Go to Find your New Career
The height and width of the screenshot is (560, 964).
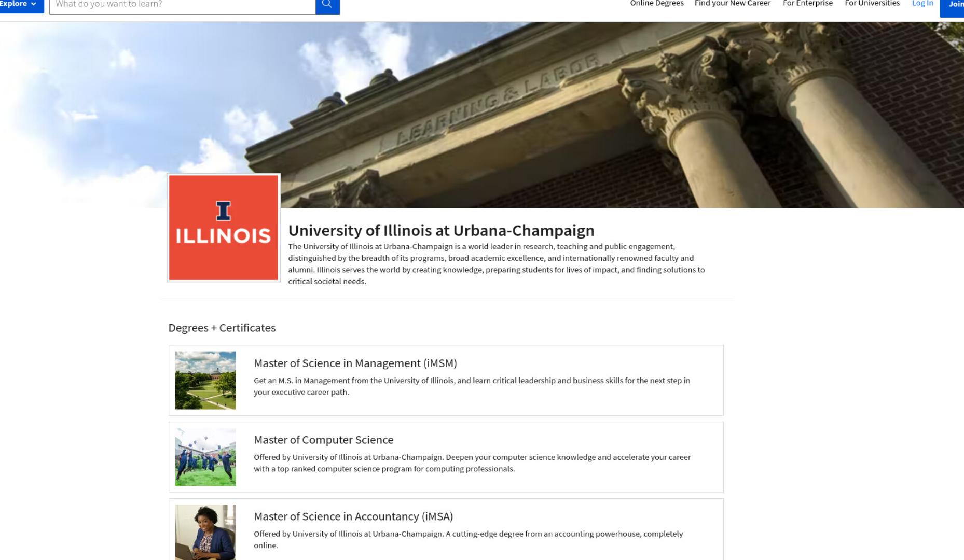(x=733, y=4)
